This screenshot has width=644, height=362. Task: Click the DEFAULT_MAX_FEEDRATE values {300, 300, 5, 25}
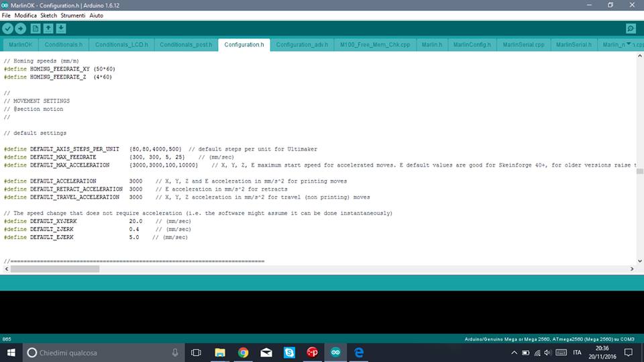[157, 157]
